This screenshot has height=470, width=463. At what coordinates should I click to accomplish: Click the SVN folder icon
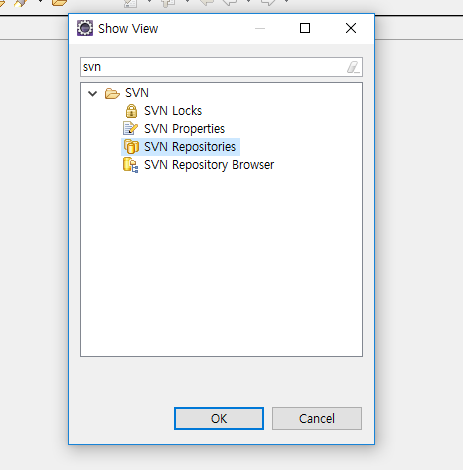pos(112,93)
